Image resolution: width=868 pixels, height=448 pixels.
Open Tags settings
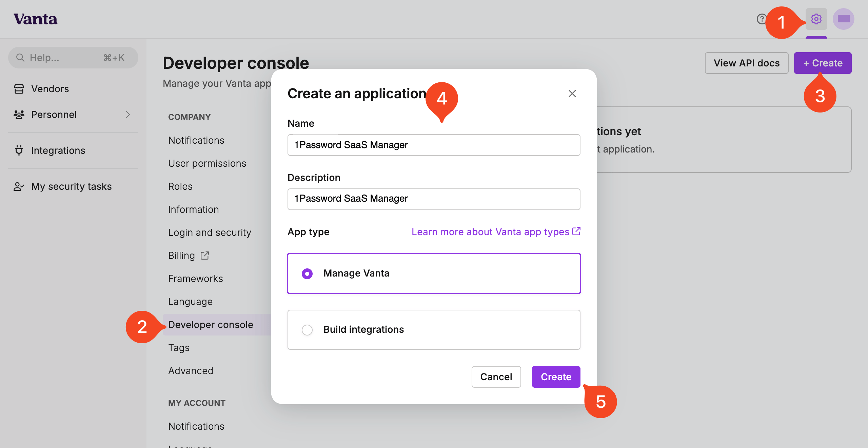(x=179, y=348)
